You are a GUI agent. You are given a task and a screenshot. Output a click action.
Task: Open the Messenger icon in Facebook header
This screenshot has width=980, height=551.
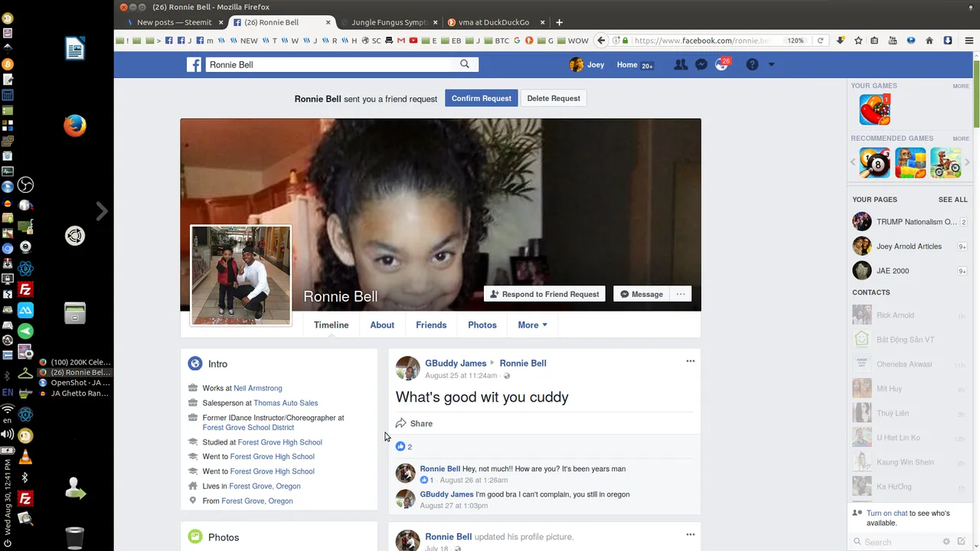tap(701, 65)
